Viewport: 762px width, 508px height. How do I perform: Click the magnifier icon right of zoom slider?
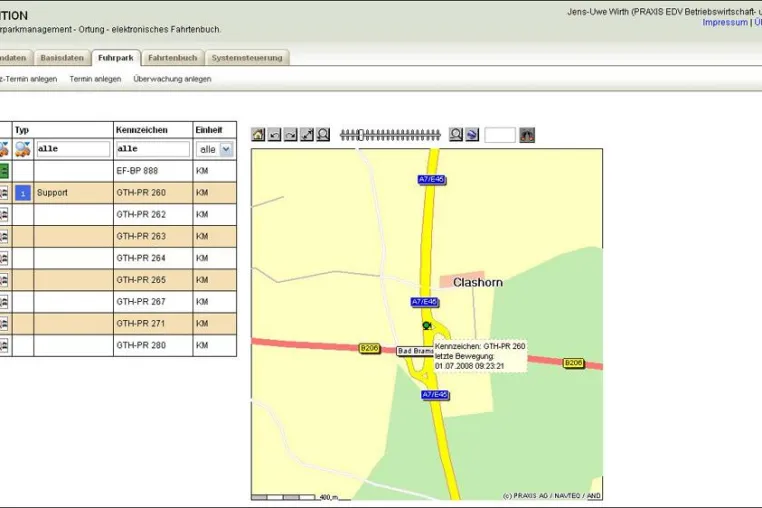[456, 135]
